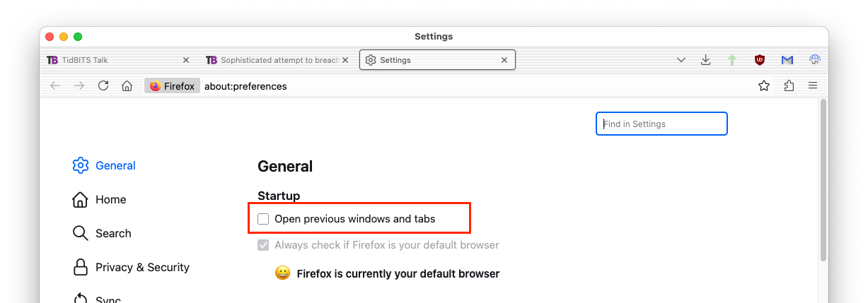Image resolution: width=868 pixels, height=303 pixels.
Task: Bookmark this page with the star
Action: (764, 85)
